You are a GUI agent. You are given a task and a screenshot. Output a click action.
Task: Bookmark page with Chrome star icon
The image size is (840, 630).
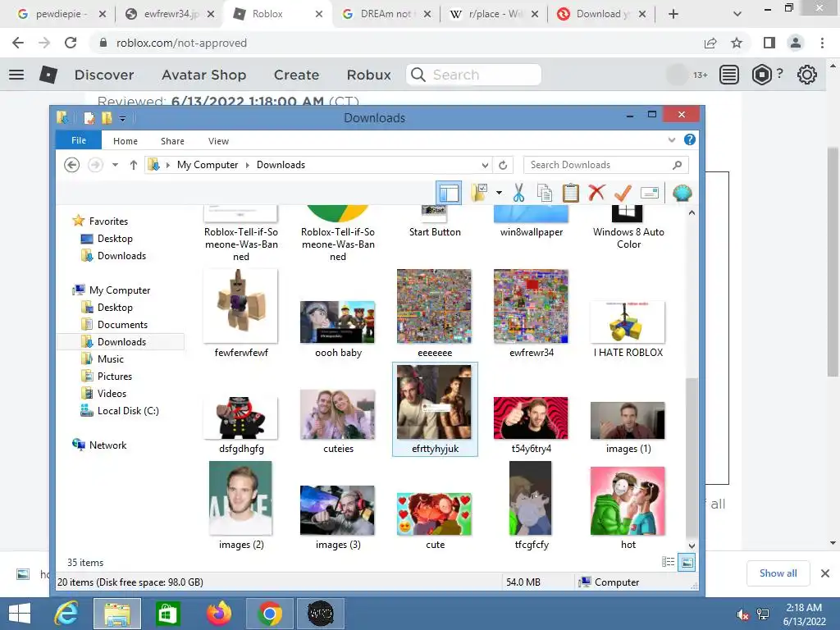click(737, 43)
